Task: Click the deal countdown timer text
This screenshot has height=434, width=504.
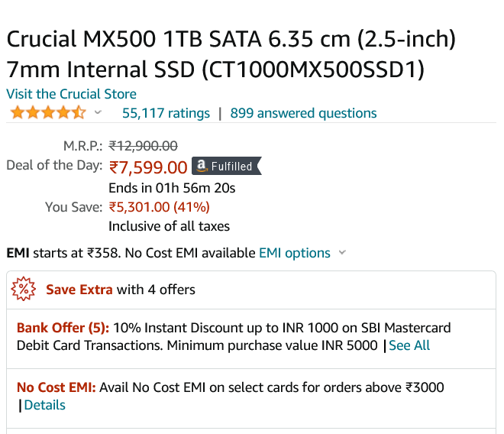Action: [x=172, y=188]
